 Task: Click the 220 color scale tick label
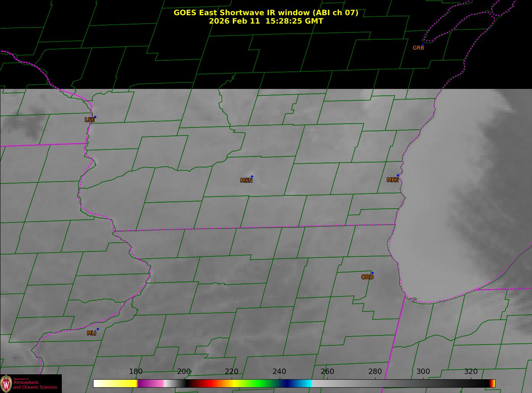coord(232,372)
